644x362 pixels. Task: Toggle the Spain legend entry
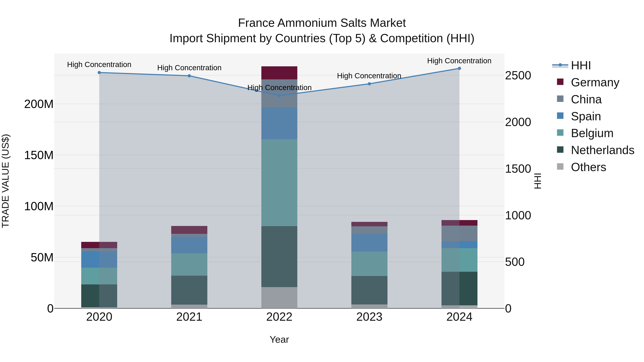[x=579, y=116]
